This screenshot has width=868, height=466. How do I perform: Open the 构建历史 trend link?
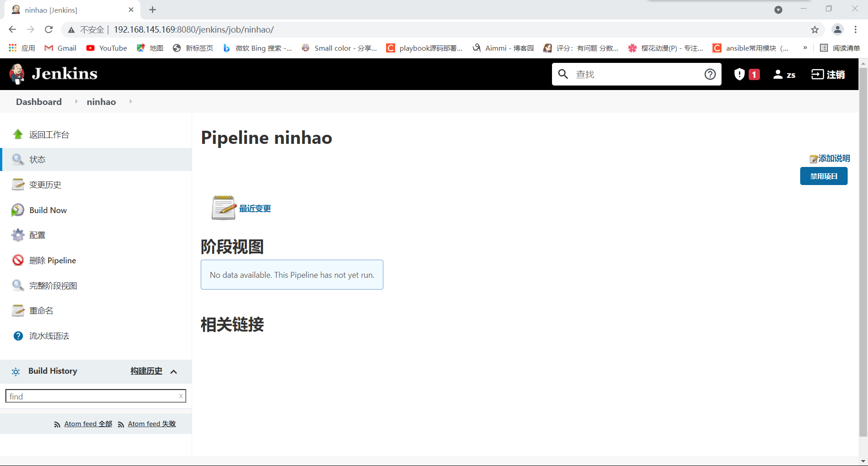146,371
